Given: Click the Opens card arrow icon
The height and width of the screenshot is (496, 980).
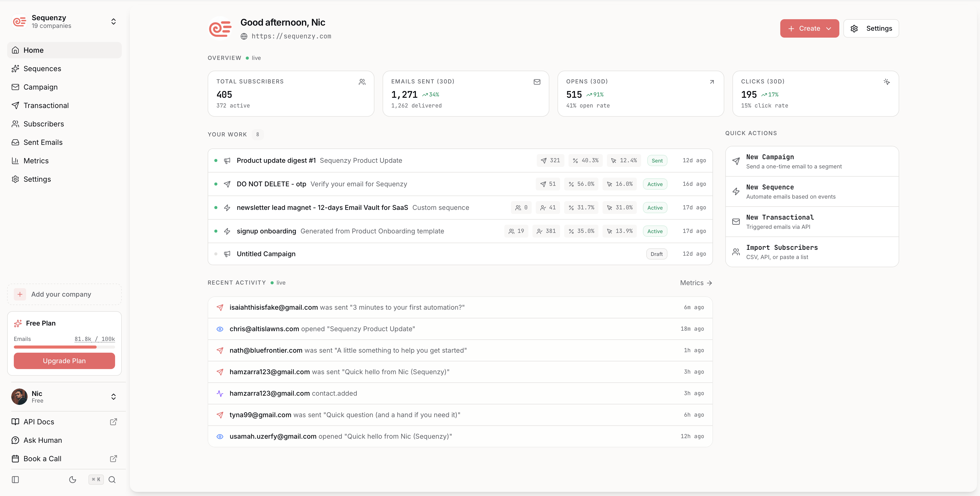Looking at the screenshot, I should click(712, 82).
